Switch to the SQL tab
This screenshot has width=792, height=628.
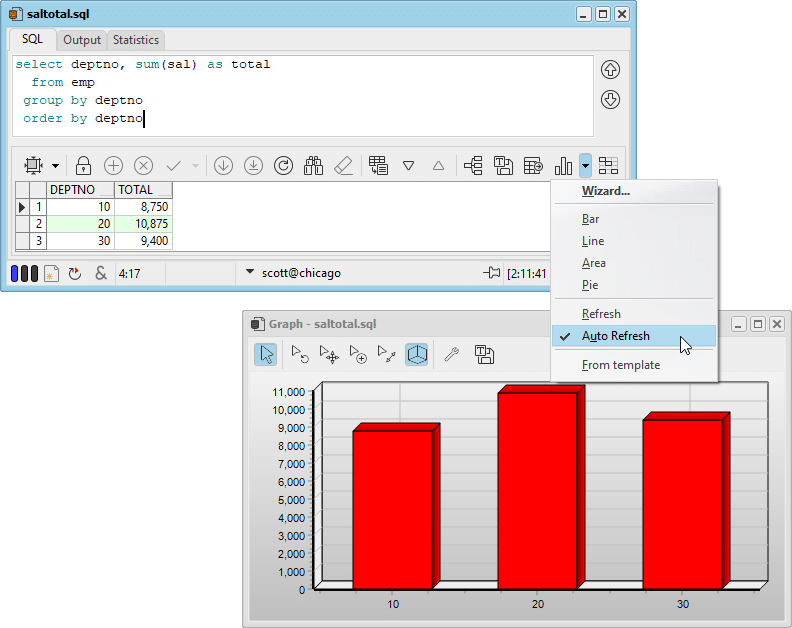pyautogui.click(x=32, y=39)
